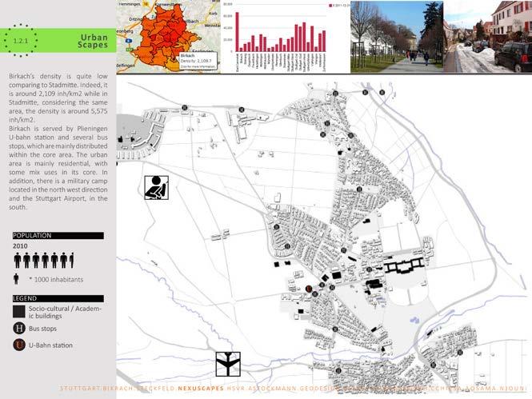The height and width of the screenshot is (399, 532).
Task: Click the red legend swatch in bar chart
Action: click(x=330, y=6)
